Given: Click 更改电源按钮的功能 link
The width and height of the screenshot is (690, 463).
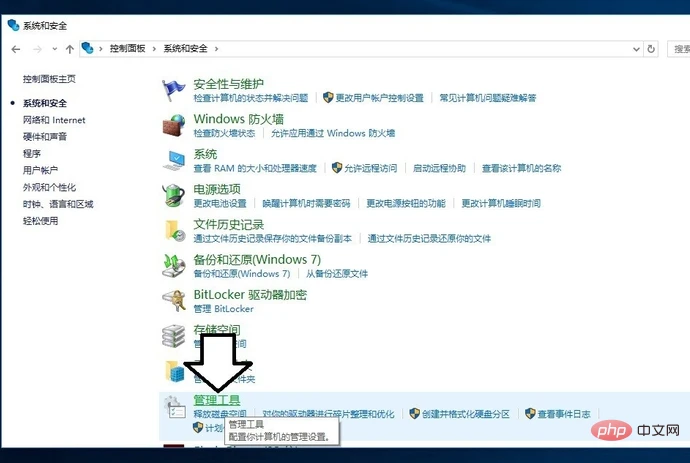Looking at the screenshot, I should pyautogui.click(x=406, y=203).
